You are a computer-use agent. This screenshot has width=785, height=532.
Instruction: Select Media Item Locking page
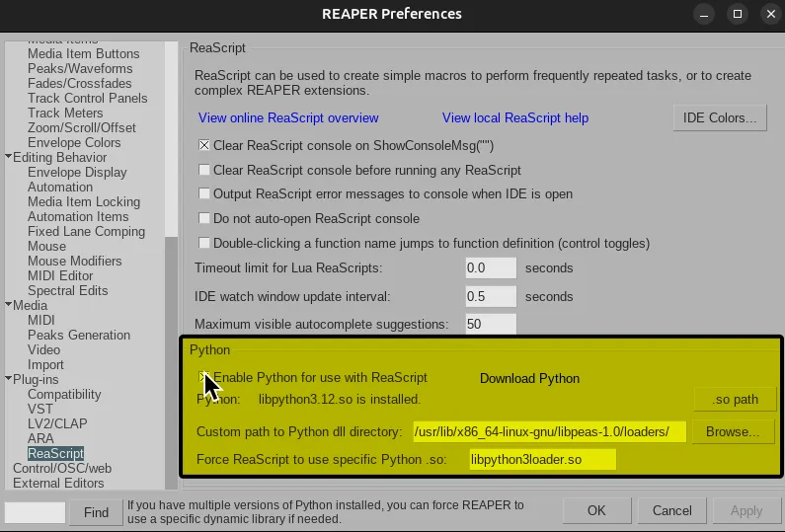coord(84,201)
